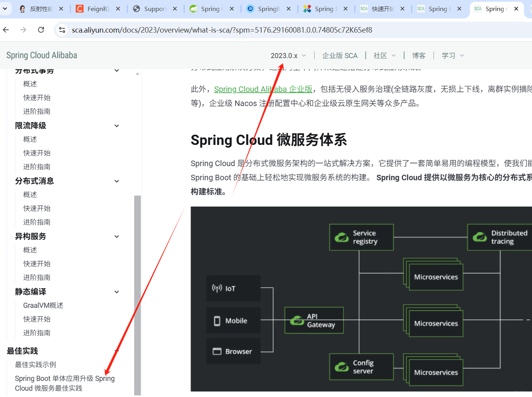This screenshot has height=397, width=532.
Task: Go forward to the next page
Action: click(23, 30)
